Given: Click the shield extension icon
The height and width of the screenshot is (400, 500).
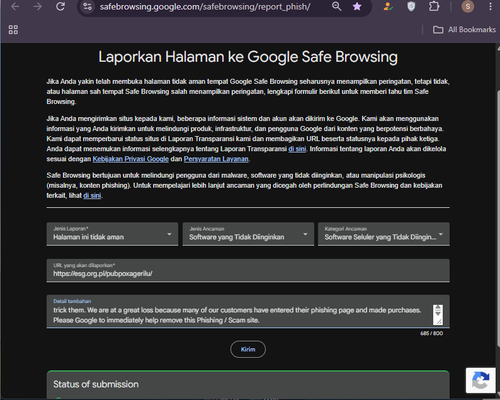Looking at the screenshot, I should point(411,6).
